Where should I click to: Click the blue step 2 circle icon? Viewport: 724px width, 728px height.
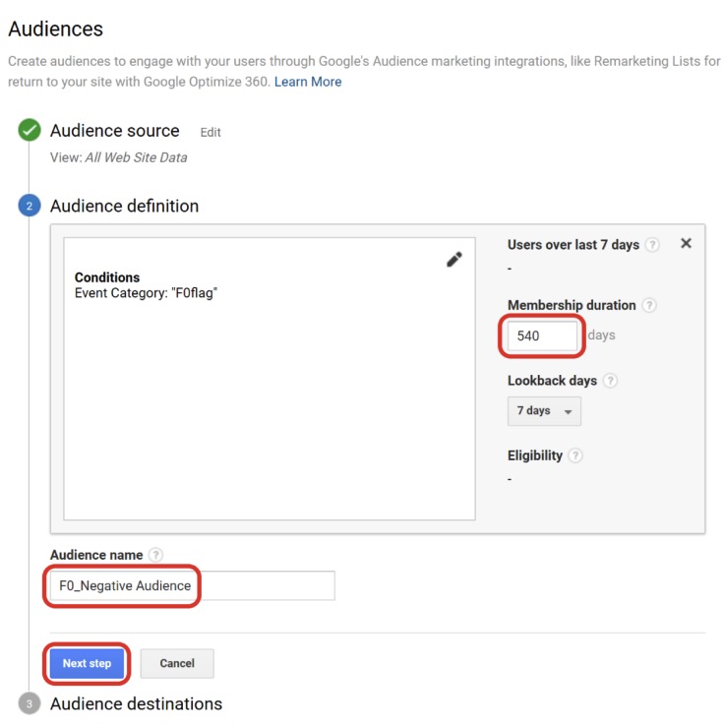pyautogui.click(x=30, y=206)
